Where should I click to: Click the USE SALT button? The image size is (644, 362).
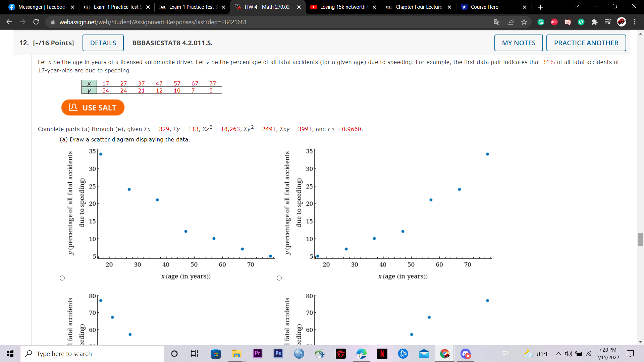tap(93, 108)
